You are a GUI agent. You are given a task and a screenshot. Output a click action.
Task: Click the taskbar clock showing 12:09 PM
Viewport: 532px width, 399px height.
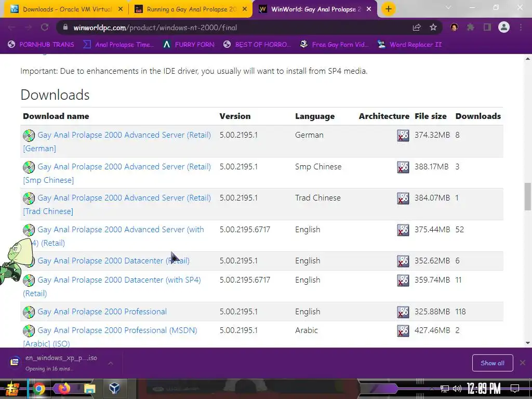[x=484, y=389]
